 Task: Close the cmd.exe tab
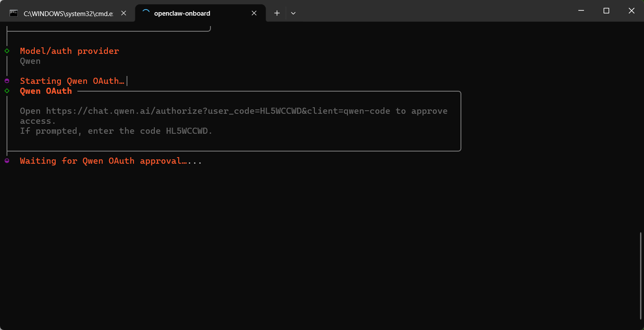tap(123, 13)
